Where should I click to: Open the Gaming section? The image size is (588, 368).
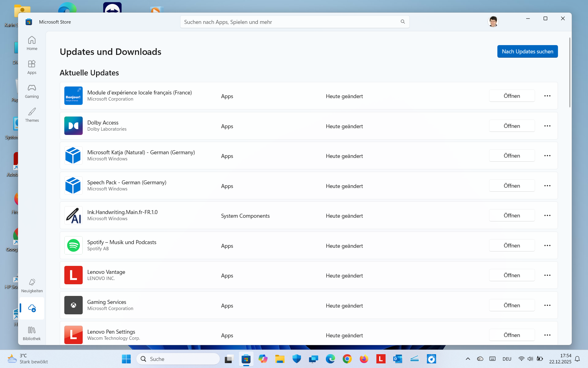click(x=32, y=91)
